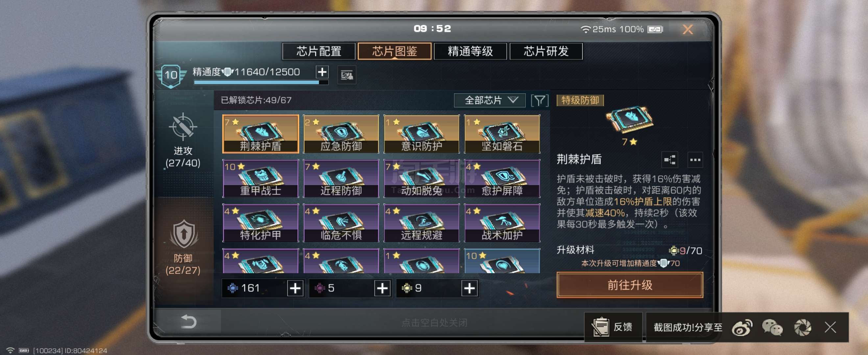Image resolution: width=868 pixels, height=355 pixels.
Task: Click the back arrow button
Action: pos(188,322)
